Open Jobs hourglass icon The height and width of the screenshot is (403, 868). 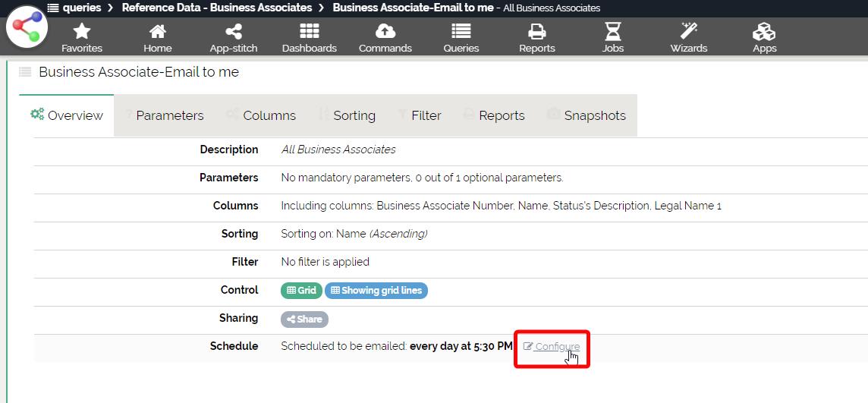coord(613,32)
